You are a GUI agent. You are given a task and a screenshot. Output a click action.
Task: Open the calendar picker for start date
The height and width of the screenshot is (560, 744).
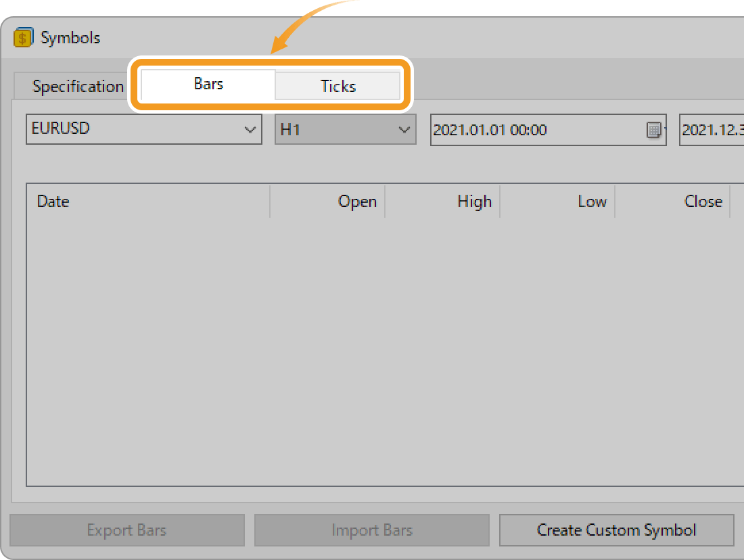pos(654,130)
